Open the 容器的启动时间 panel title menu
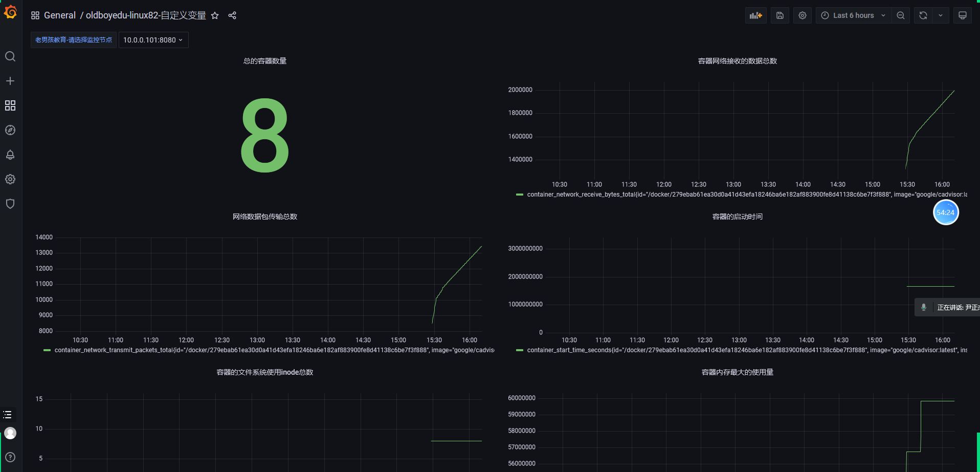 (x=738, y=217)
